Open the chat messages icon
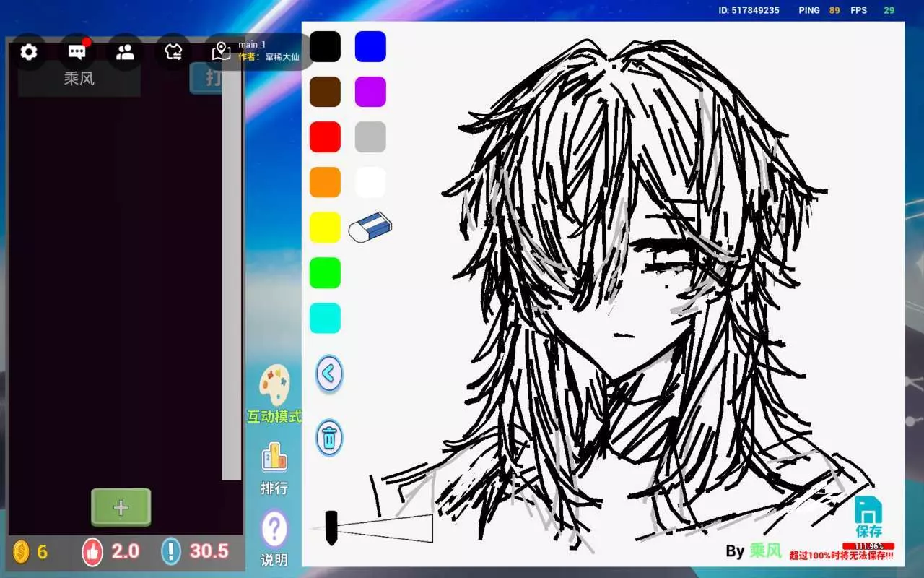 tap(77, 52)
